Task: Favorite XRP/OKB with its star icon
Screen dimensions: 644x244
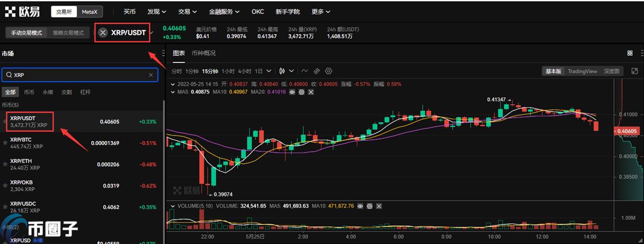Action: (5, 185)
